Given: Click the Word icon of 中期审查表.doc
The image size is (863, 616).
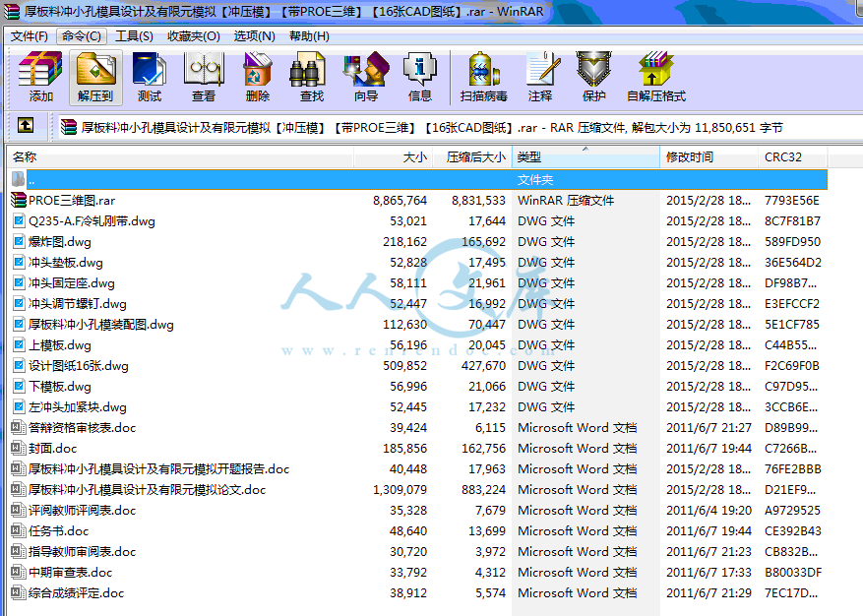Looking at the screenshot, I should click(19, 572).
